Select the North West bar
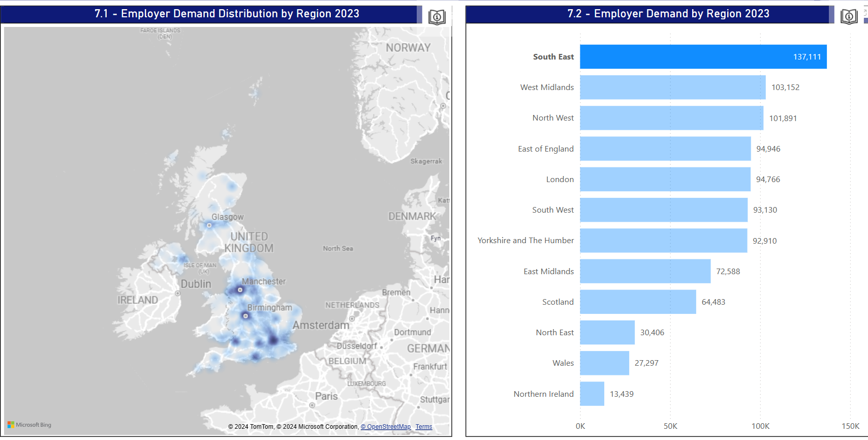Viewport: 868px width, 440px height. pyautogui.click(x=671, y=118)
